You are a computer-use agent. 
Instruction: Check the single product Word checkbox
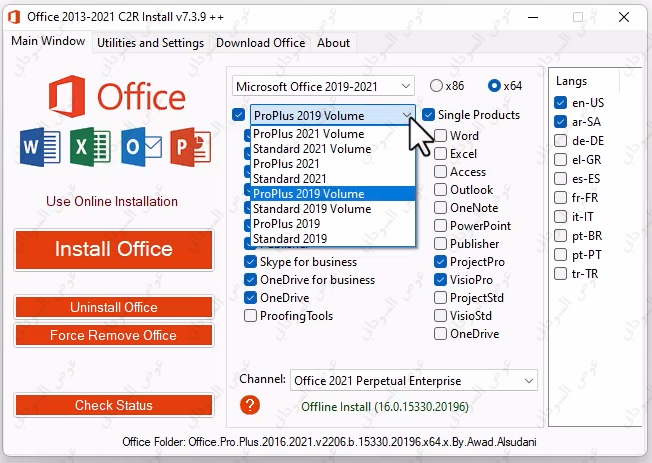click(440, 136)
